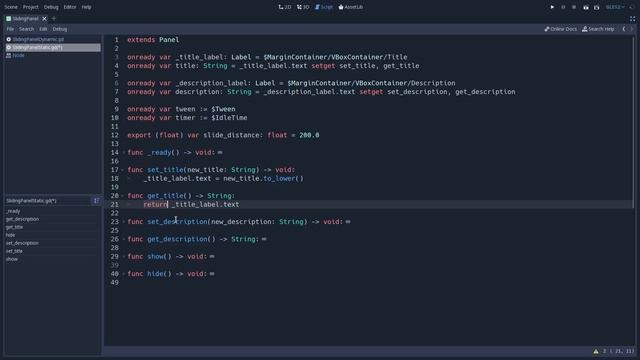640x360 pixels.
Task: Click the extends Panel line
Action: (153, 40)
